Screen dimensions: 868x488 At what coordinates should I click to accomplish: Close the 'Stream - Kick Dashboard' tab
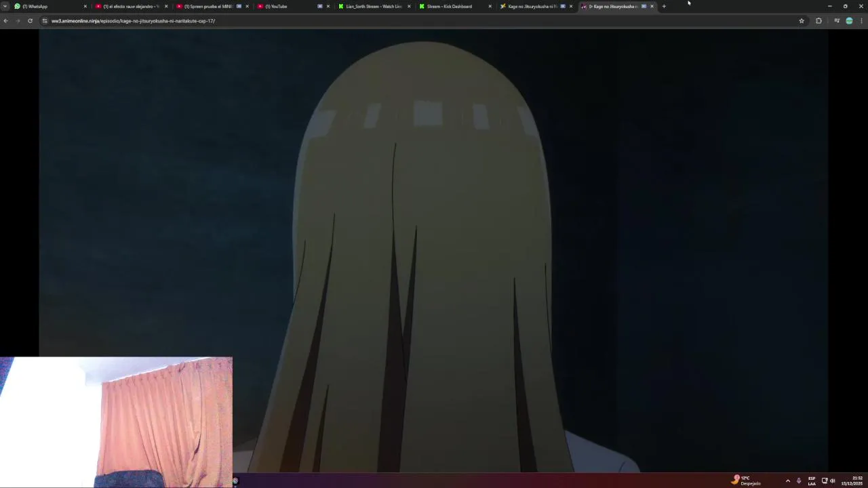(x=490, y=6)
